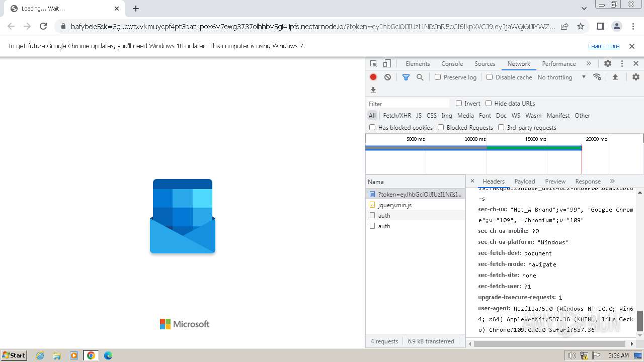Close the request details pane

(472, 181)
